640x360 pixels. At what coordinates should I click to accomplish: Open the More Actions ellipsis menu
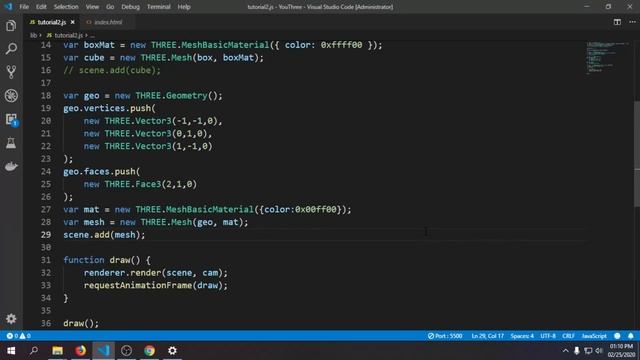click(632, 22)
